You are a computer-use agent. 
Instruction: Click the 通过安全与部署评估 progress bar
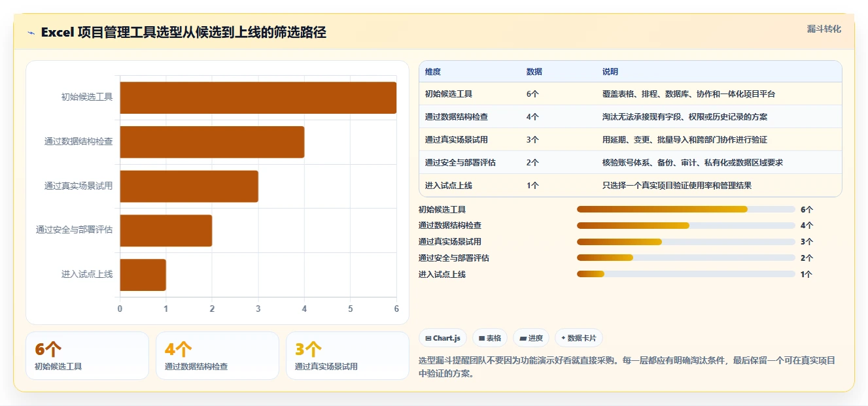coord(686,258)
